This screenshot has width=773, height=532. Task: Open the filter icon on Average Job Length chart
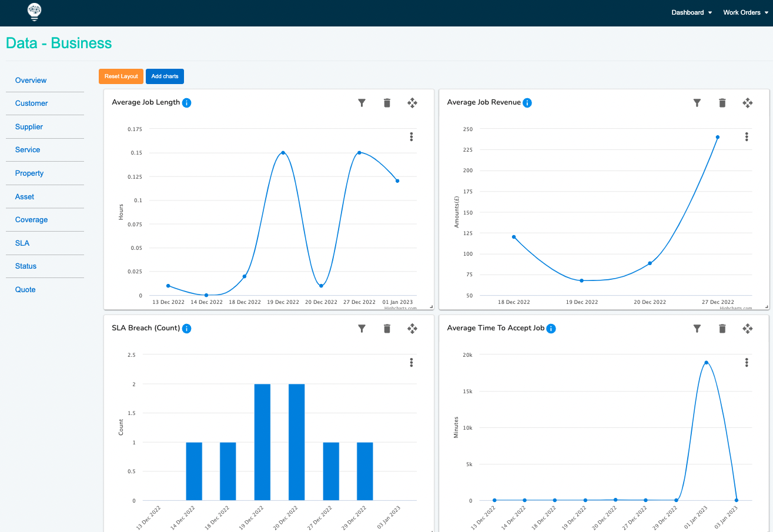tap(362, 102)
